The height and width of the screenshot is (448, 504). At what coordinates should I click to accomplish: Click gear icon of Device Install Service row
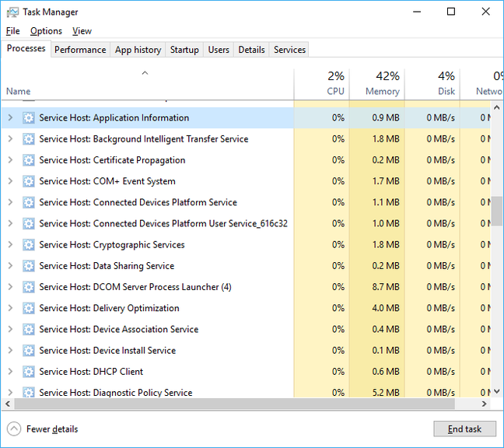(x=29, y=350)
